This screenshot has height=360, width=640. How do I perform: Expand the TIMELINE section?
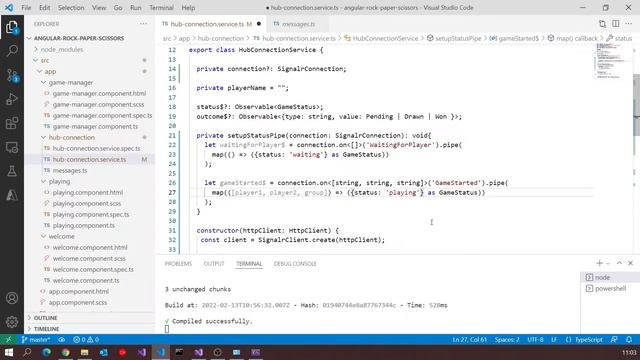[46, 329]
